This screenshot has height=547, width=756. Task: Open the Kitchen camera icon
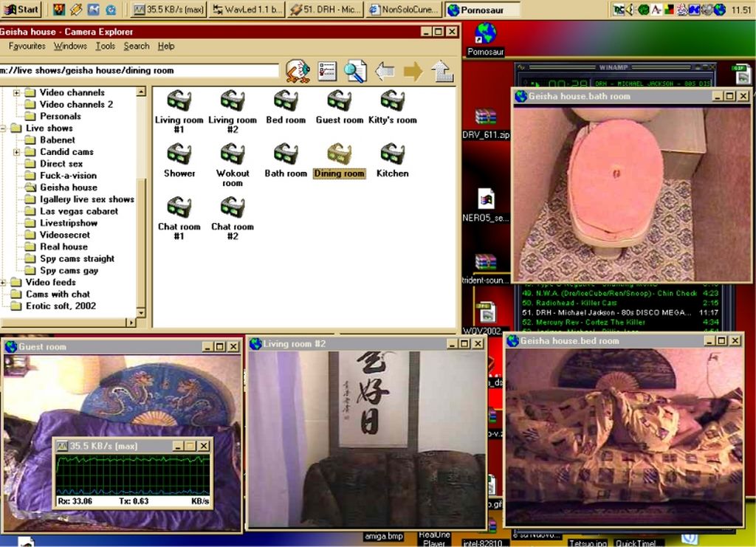click(392, 154)
